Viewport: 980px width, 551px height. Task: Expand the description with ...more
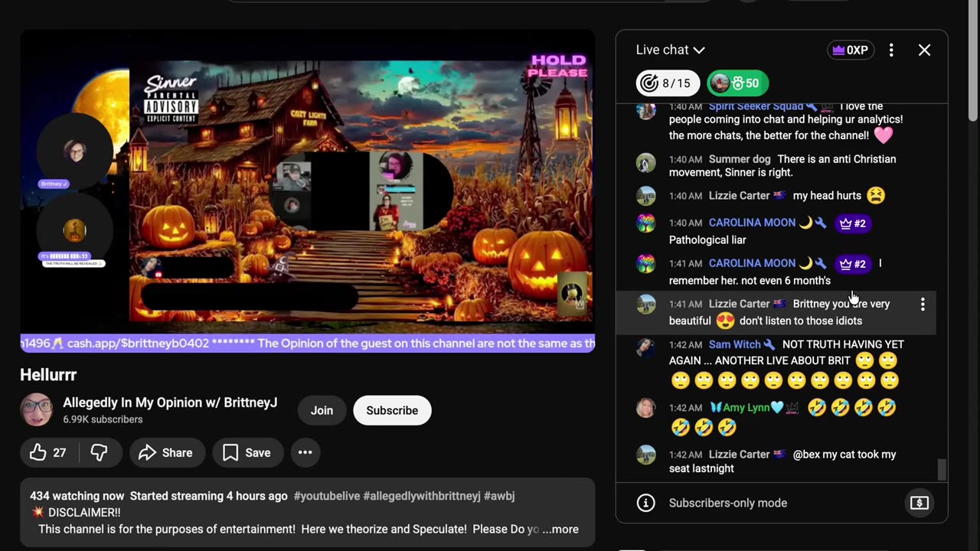561,530
